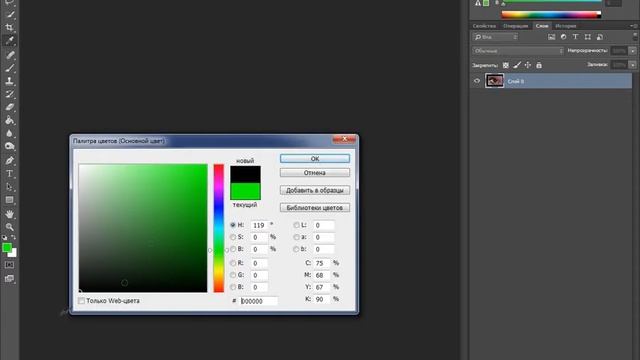Select the Hand tool

click(x=10, y=214)
